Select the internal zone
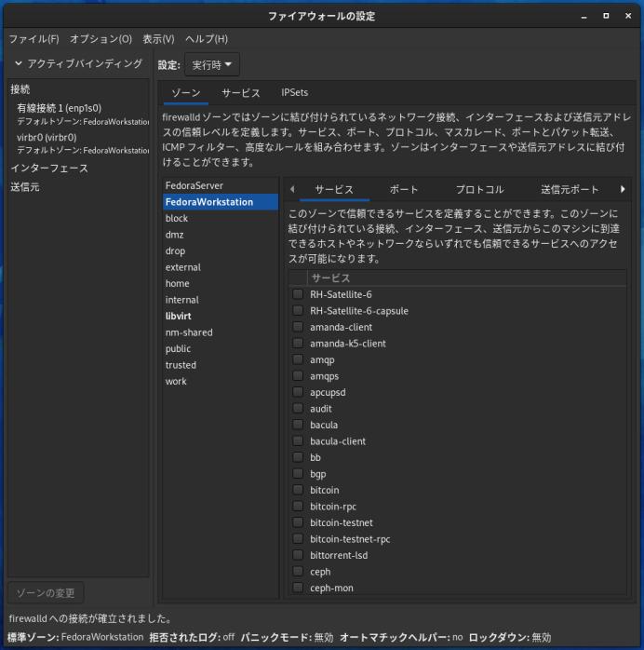 pos(221,300)
